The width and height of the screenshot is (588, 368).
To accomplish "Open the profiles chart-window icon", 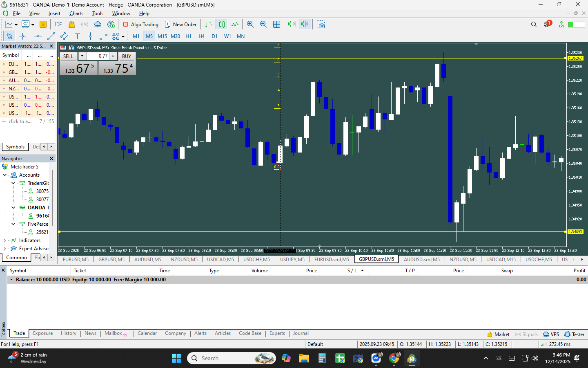I will click(25, 25).
